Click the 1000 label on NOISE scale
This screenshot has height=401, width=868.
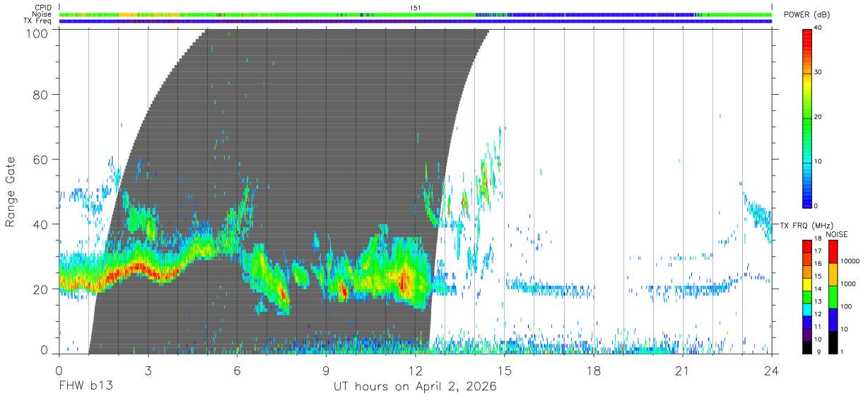tap(847, 284)
